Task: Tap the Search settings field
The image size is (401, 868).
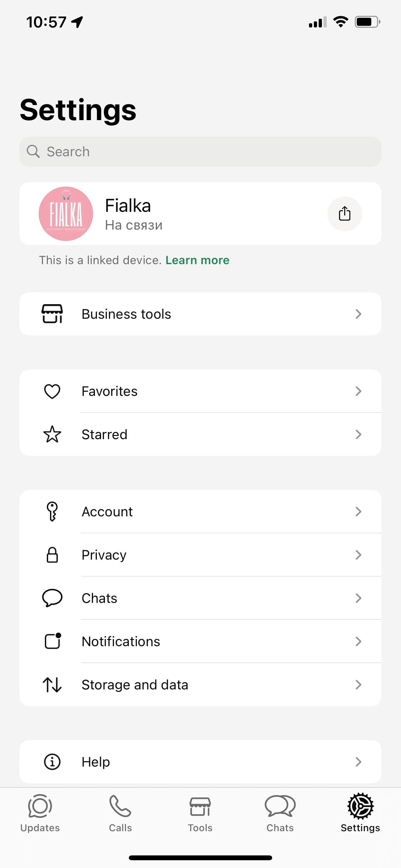Action: click(x=200, y=152)
